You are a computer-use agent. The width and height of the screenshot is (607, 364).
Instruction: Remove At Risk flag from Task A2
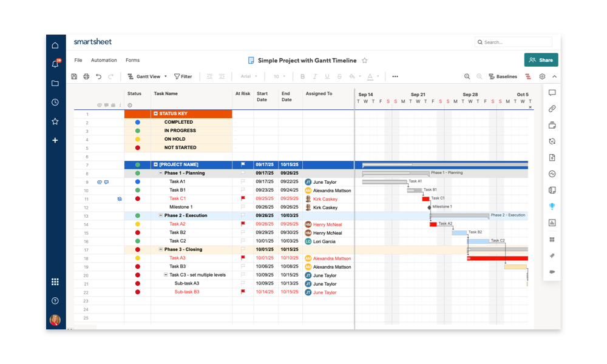[243, 224]
